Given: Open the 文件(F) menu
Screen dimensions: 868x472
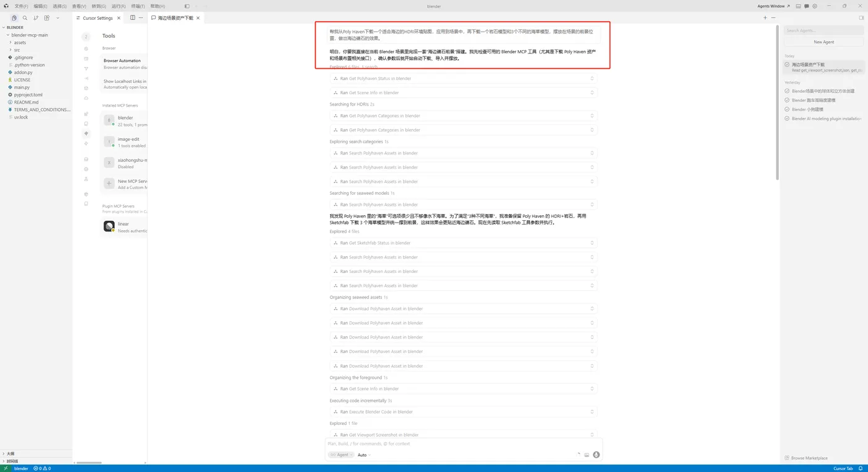Looking at the screenshot, I should pyautogui.click(x=21, y=6).
